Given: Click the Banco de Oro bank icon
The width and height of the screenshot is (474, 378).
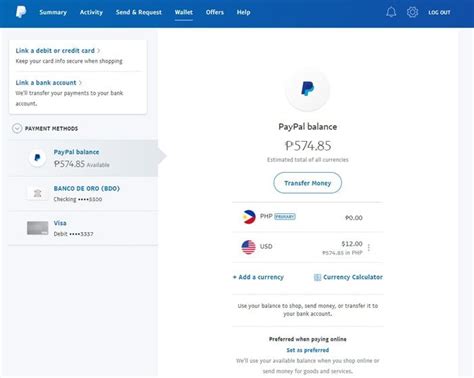Looking at the screenshot, I should [37, 193].
